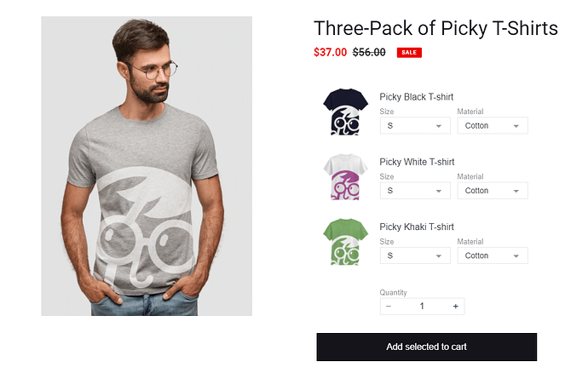Open Material dropdown for Khaki T-shirt
Image resolution: width=588 pixels, height=379 pixels.
click(493, 256)
